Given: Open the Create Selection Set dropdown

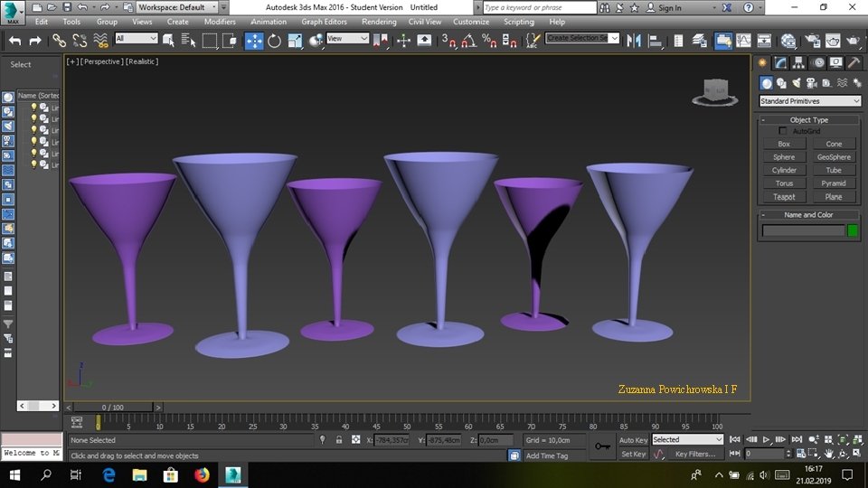Looking at the screenshot, I should point(583,39).
